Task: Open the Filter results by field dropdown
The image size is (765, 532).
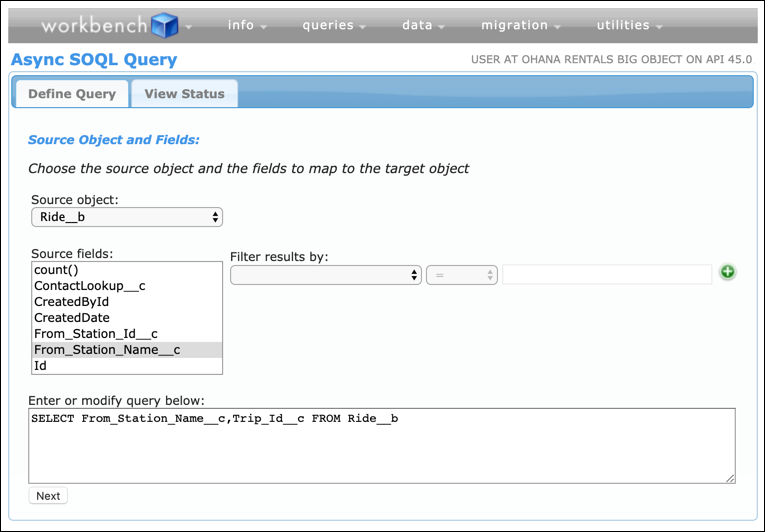Action: 325,275
